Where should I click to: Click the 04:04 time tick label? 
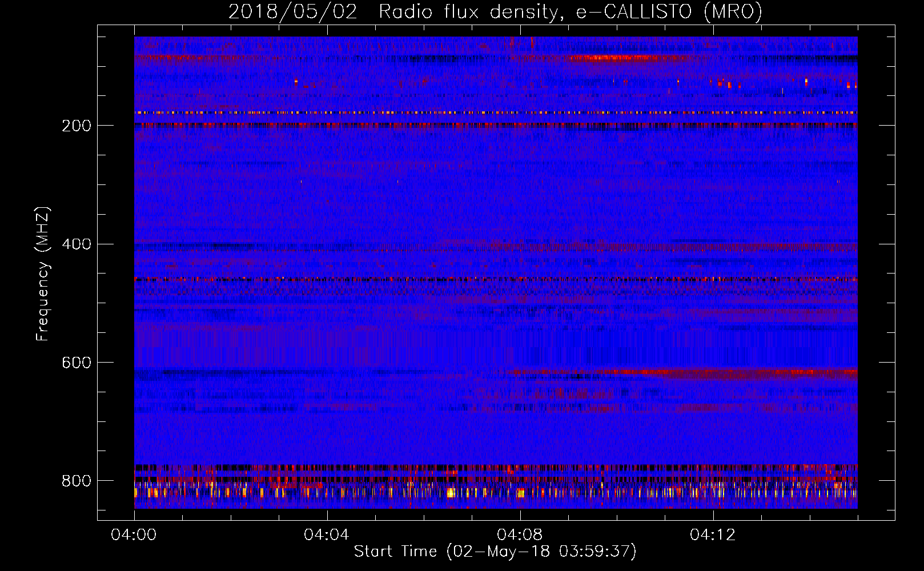(x=327, y=535)
